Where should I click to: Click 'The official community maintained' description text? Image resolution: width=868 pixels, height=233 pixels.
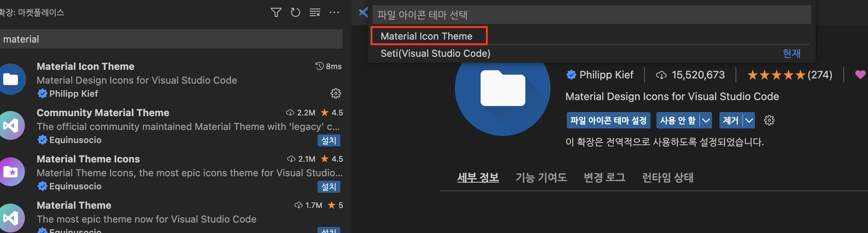188,127
